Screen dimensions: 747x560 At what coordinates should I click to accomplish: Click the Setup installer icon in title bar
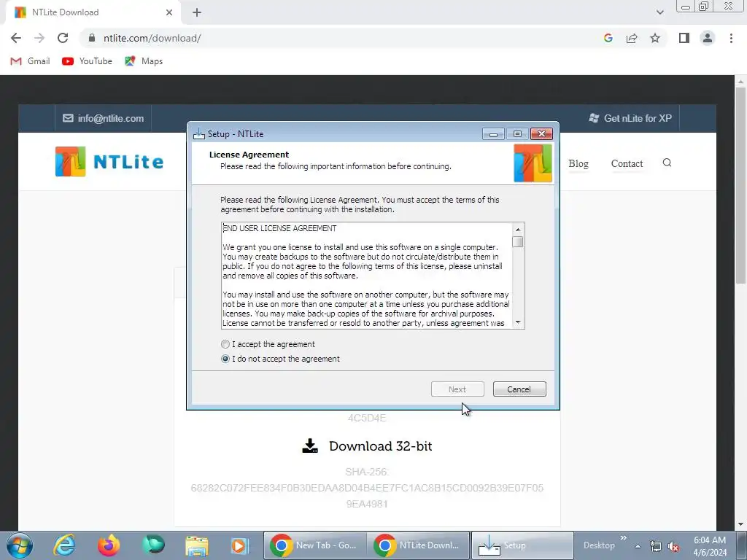[x=198, y=134]
